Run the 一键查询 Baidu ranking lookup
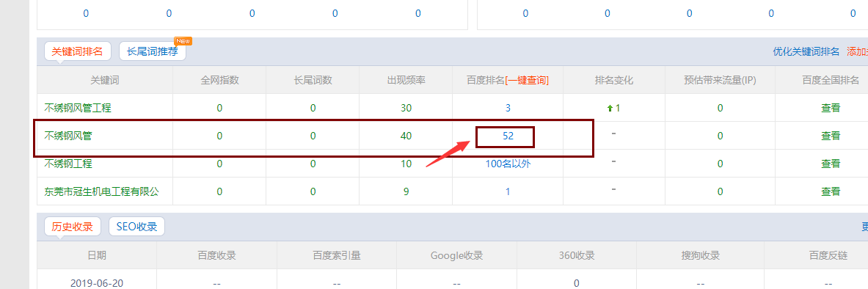Viewport: 868px width, 289px height. [x=526, y=80]
